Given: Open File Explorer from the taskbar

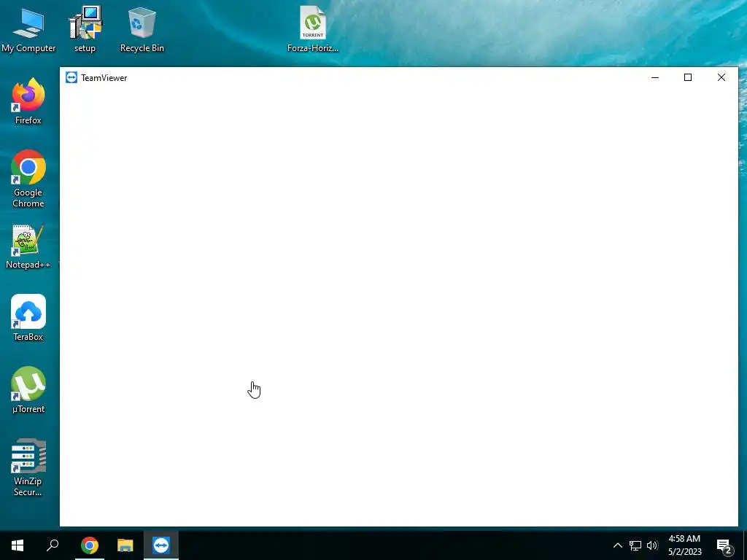Looking at the screenshot, I should 125,545.
